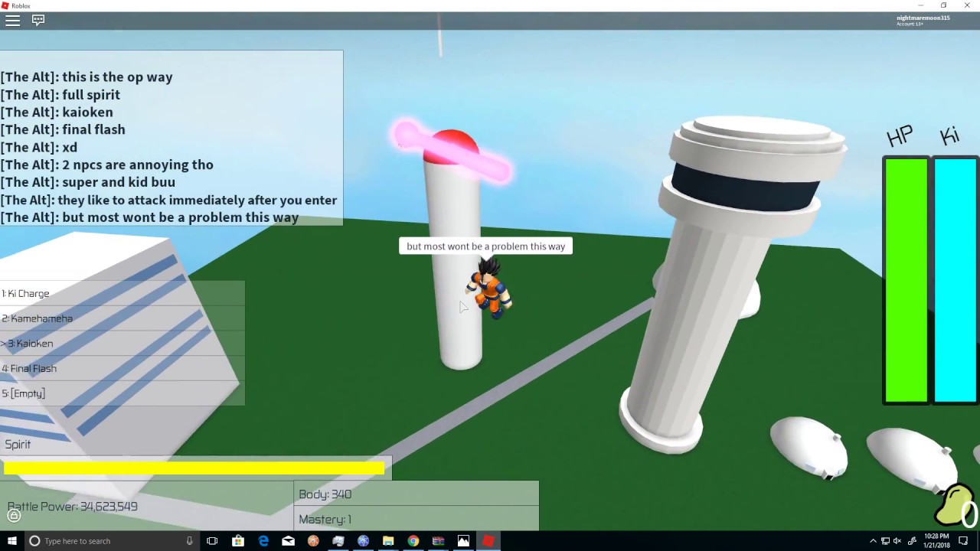Click the Cortana microphone icon
This screenshot has height=551, width=980.
(189, 541)
